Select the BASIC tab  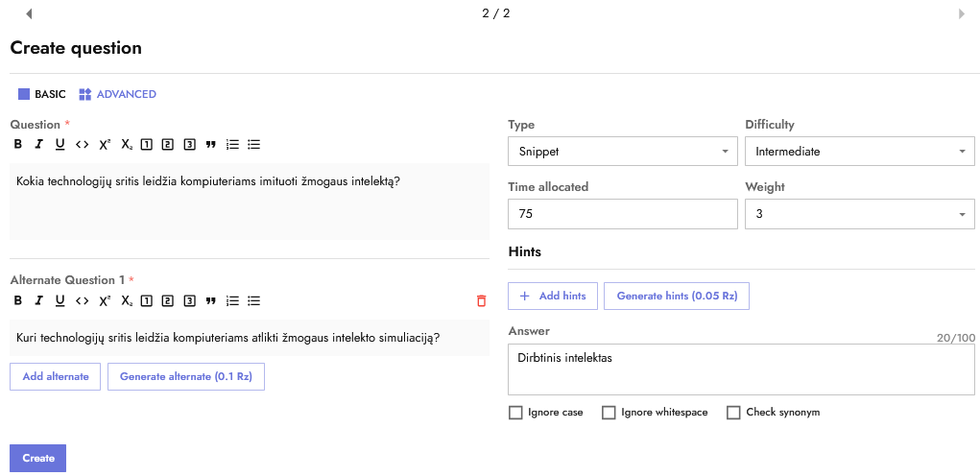click(x=42, y=94)
